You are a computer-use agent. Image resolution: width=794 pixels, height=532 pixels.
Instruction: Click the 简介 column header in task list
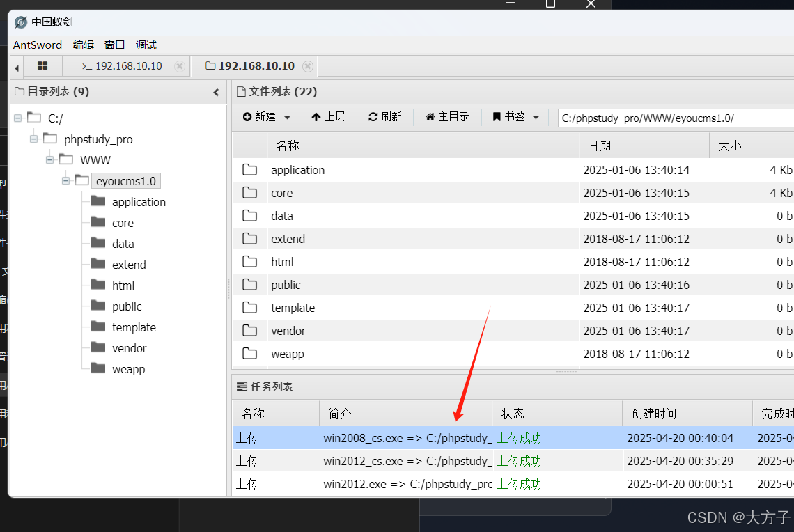(x=405, y=414)
